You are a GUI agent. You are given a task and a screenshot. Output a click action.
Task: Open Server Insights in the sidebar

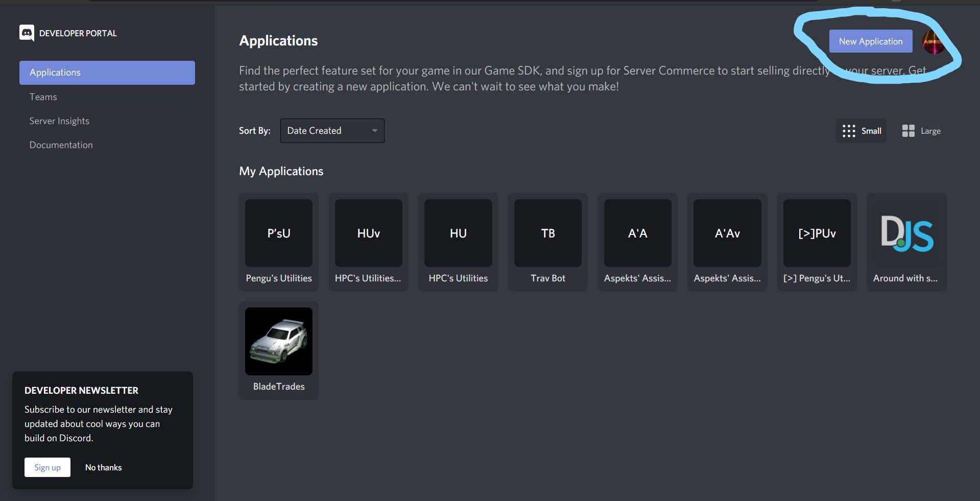click(59, 121)
